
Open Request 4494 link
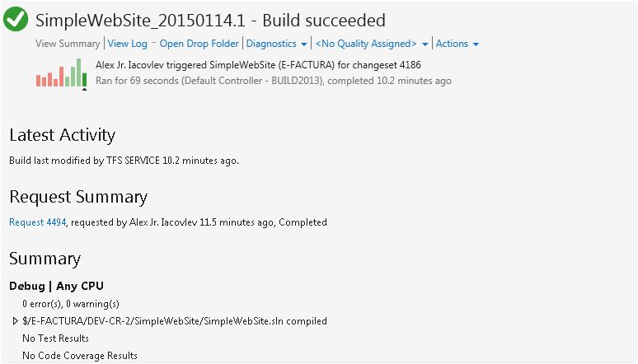[37, 222]
